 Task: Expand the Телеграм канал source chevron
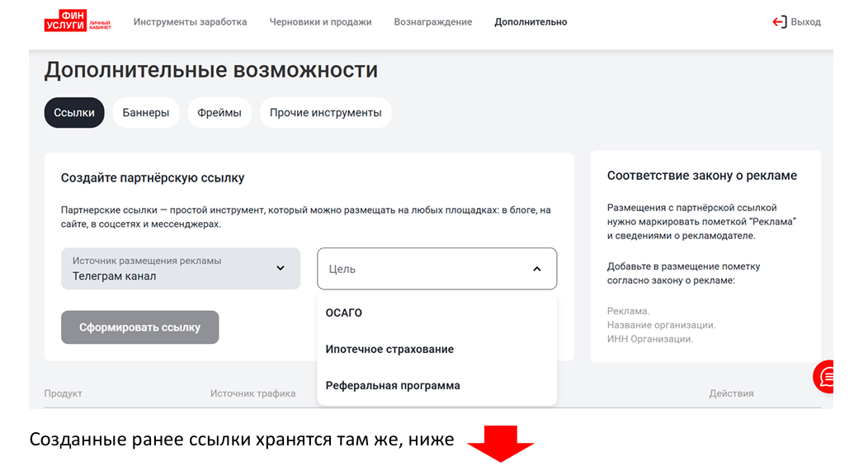tap(280, 268)
